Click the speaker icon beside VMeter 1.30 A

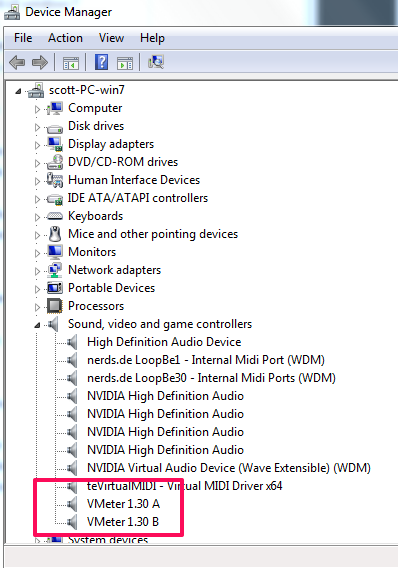pyautogui.click(x=72, y=504)
